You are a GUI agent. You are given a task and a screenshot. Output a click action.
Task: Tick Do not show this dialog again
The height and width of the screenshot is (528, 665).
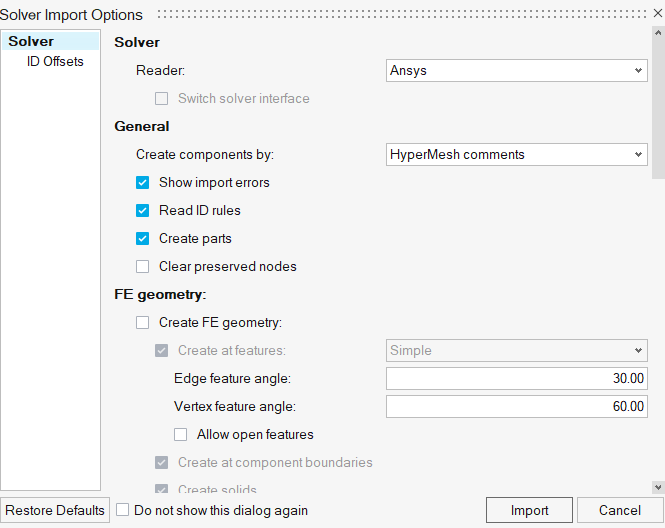click(x=122, y=510)
